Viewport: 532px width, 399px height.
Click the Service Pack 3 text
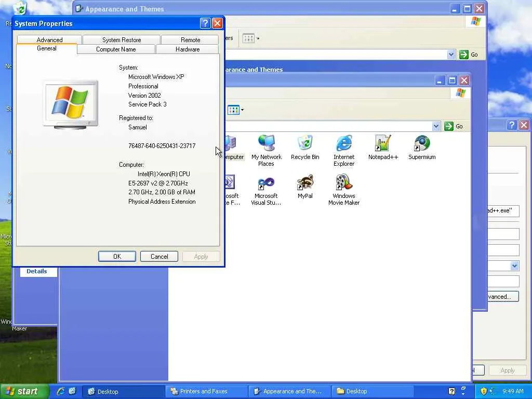(147, 104)
